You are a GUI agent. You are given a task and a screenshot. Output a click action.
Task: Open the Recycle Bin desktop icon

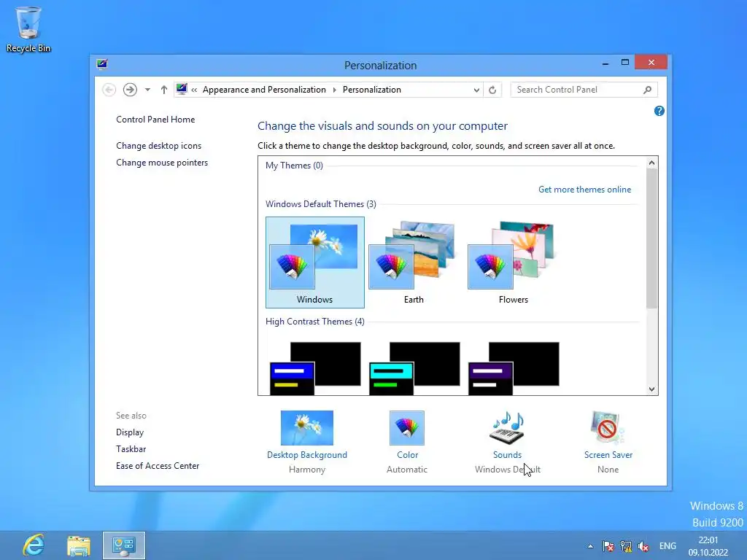[x=28, y=29]
